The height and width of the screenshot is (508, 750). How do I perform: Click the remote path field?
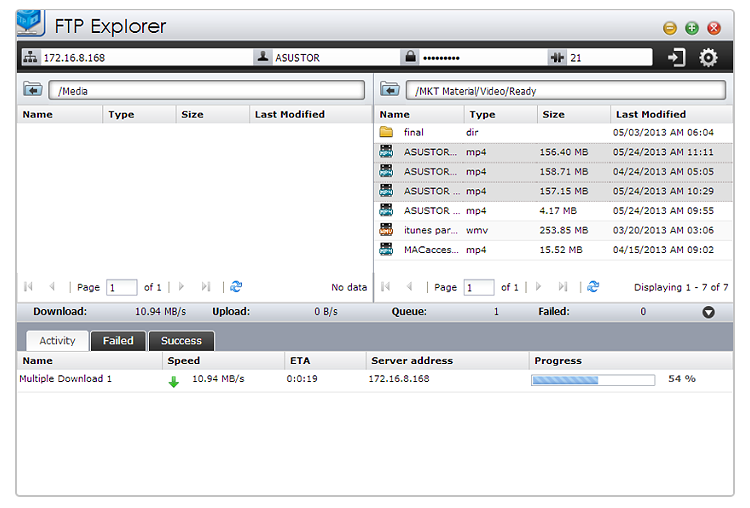tap(566, 91)
